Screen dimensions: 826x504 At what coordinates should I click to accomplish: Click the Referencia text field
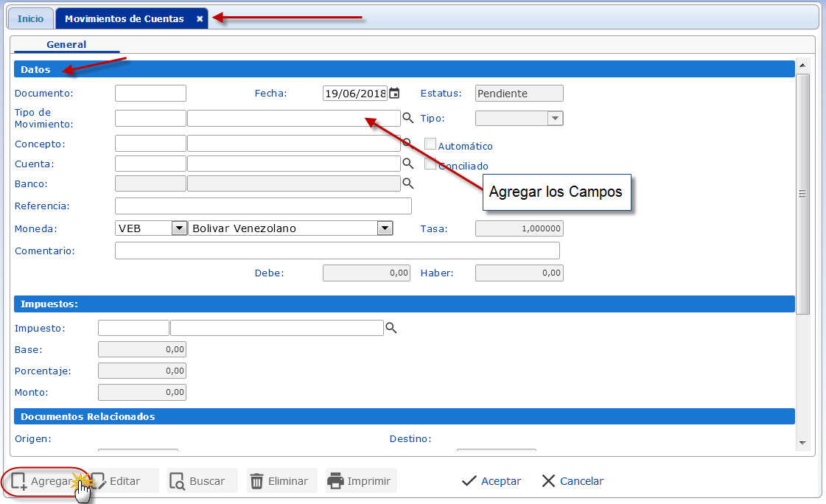(263, 206)
